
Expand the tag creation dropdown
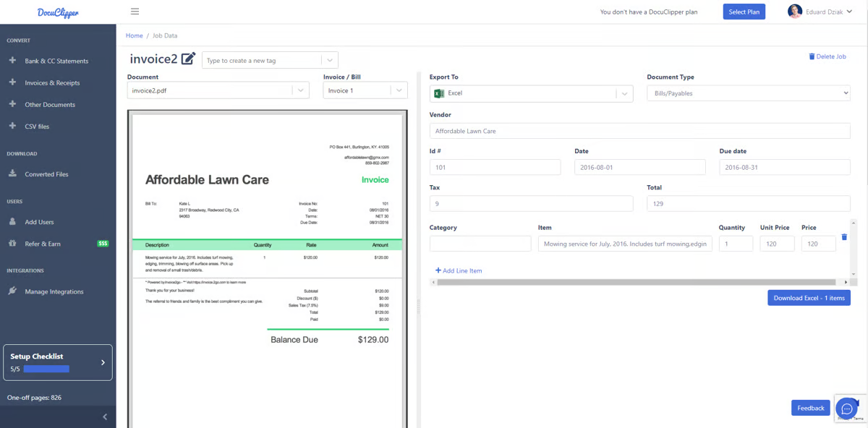pyautogui.click(x=329, y=59)
